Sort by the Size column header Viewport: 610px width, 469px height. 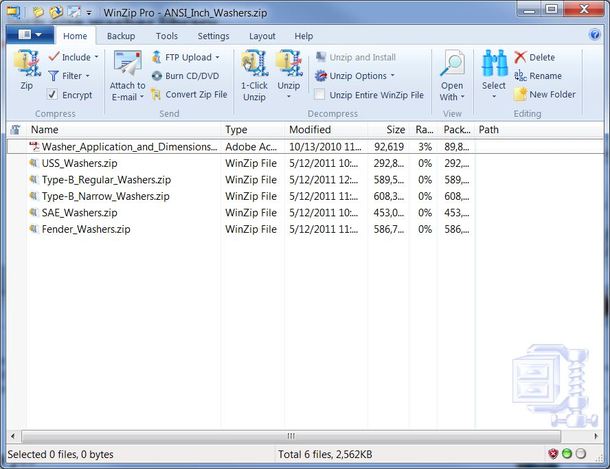coord(388,130)
